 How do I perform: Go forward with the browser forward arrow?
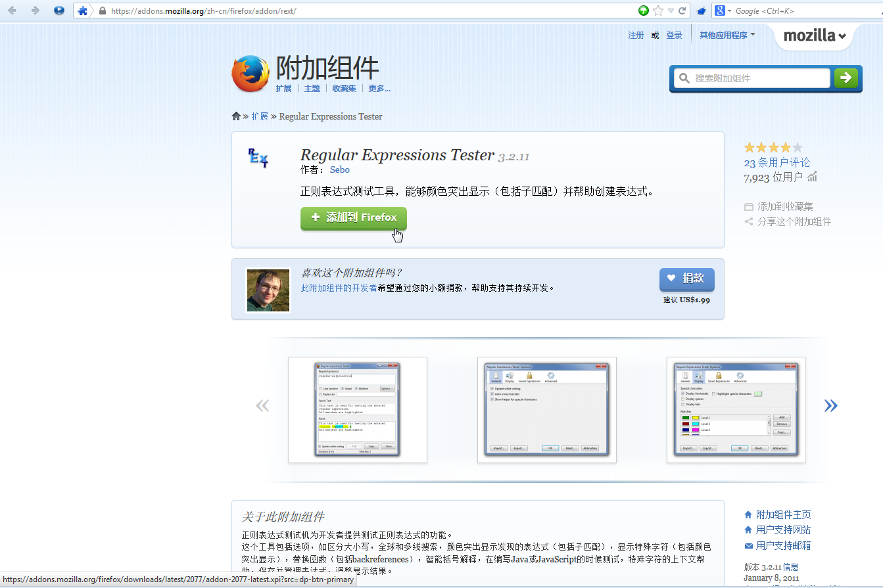click(x=35, y=11)
